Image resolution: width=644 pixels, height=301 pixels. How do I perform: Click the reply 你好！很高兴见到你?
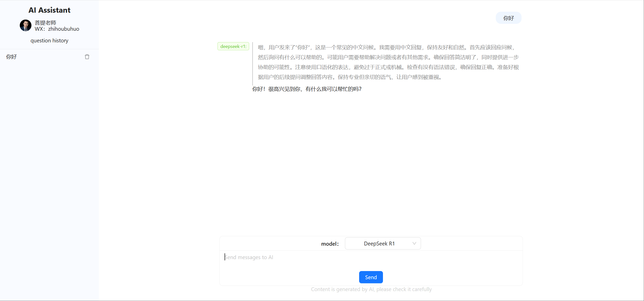point(307,89)
